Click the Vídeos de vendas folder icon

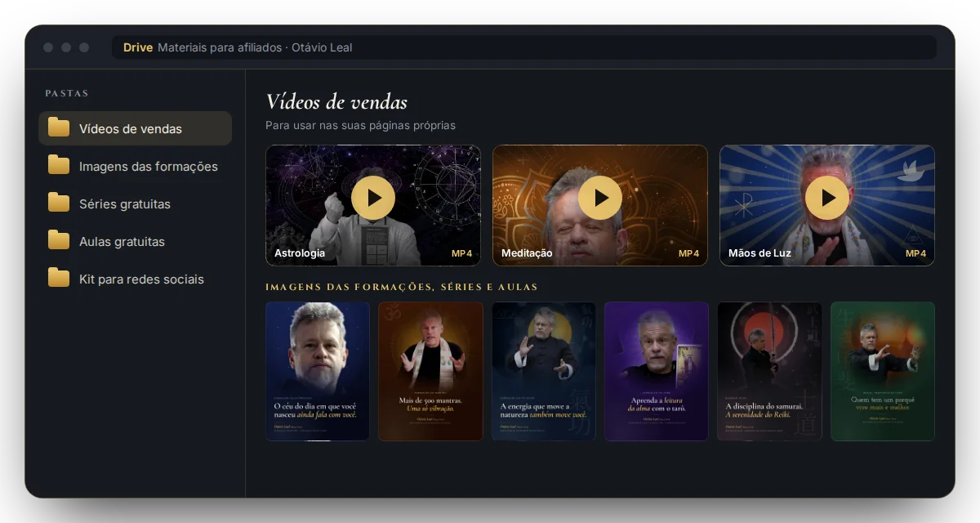pos(59,127)
